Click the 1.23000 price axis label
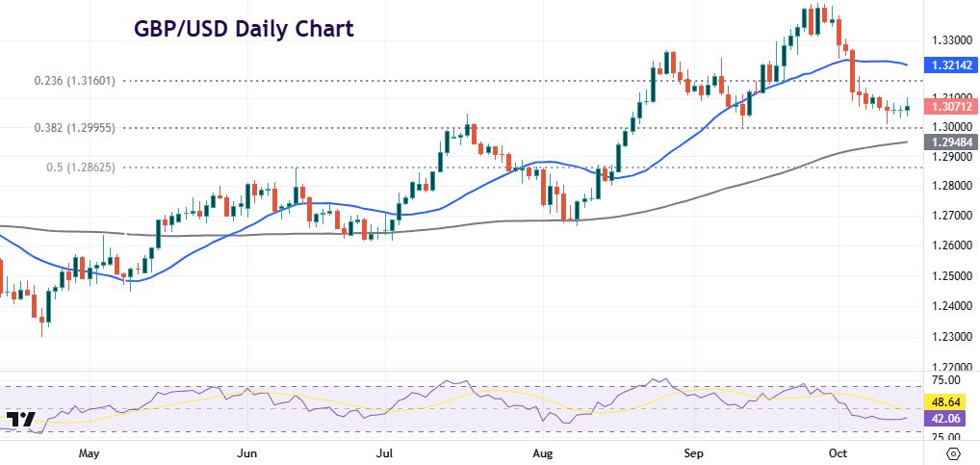Viewport: 980px width, 465px height. pos(950,337)
